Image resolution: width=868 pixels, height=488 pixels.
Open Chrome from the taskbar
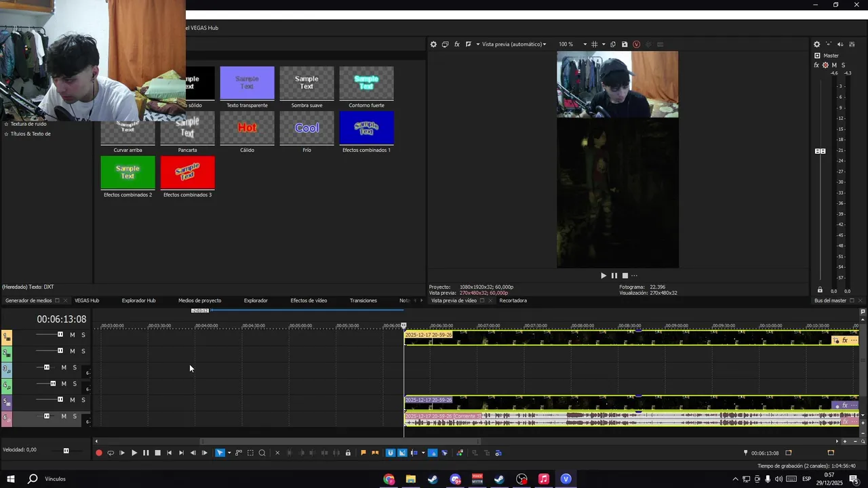pos(389,479)
